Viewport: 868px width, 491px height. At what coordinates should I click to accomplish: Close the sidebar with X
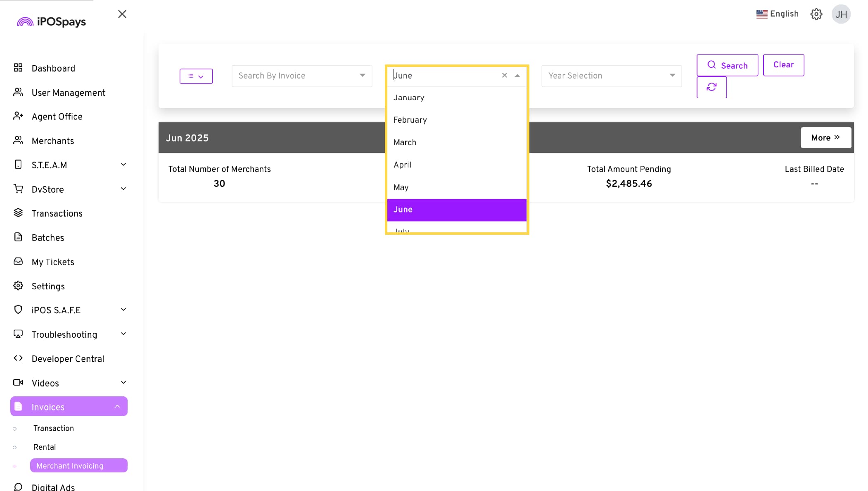point(122,14)
